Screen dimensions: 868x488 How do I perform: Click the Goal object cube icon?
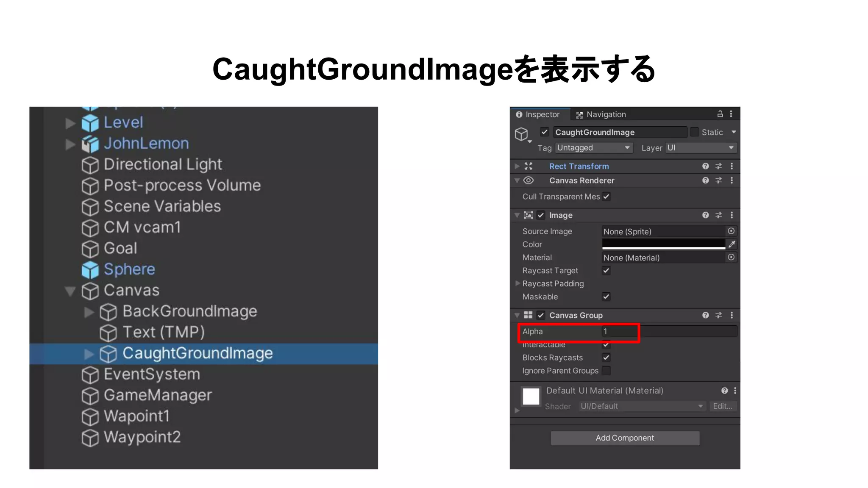(x=90, y=249)
